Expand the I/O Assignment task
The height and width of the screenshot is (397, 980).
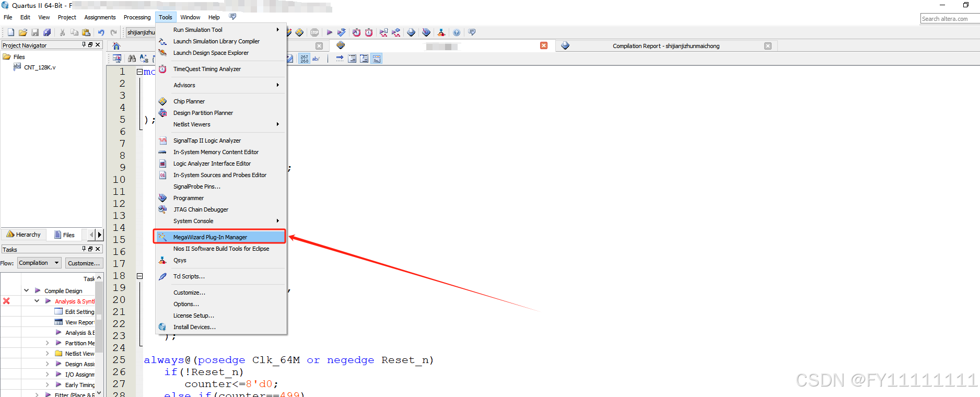coord(47,374)
